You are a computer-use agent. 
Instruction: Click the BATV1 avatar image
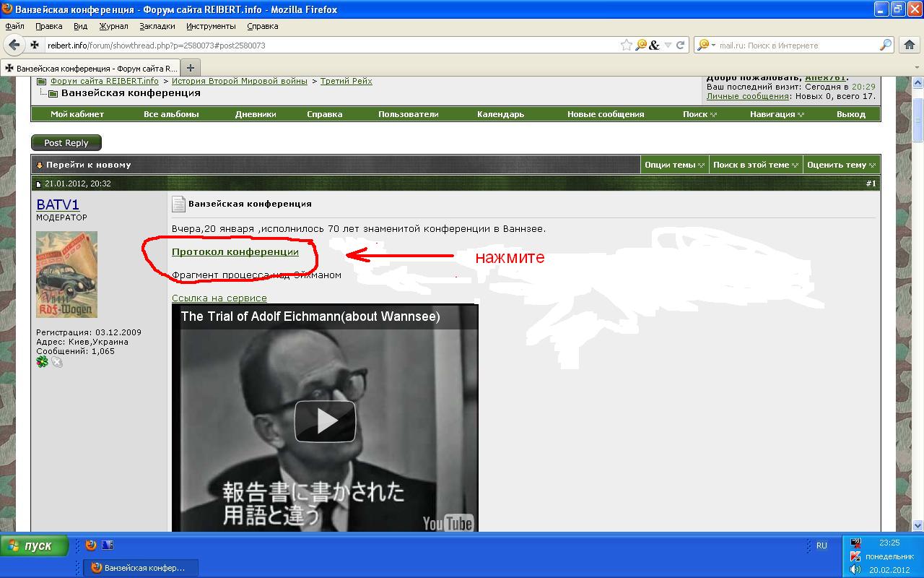pos(66,274)
